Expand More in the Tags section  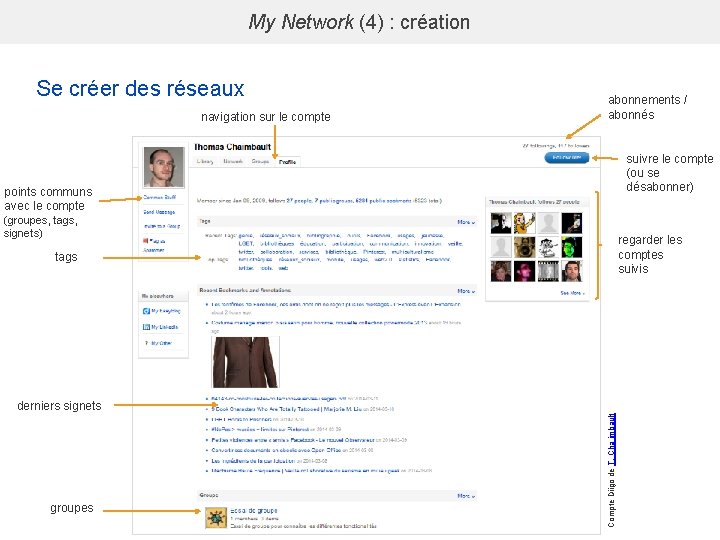[x=466, y=222]
